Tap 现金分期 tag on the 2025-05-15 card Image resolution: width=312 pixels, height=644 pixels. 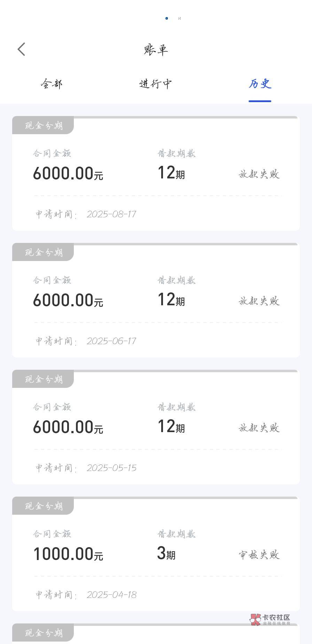pyautogui.click(x=44, y=379)
